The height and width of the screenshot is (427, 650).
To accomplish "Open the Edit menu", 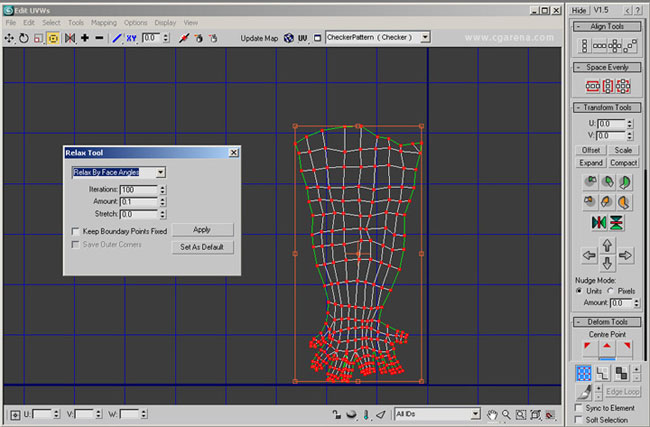I will [29, 22].
